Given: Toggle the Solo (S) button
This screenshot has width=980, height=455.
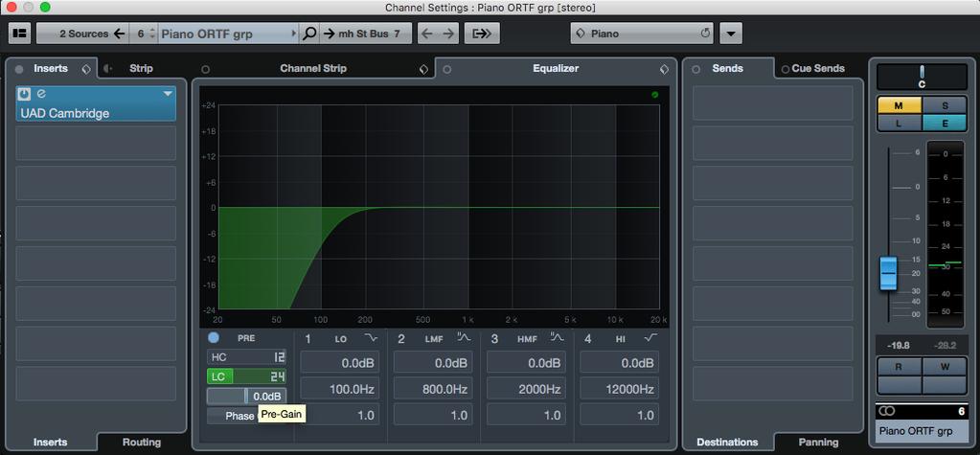Looking at the screenshot, I should [x=945, y=105].
